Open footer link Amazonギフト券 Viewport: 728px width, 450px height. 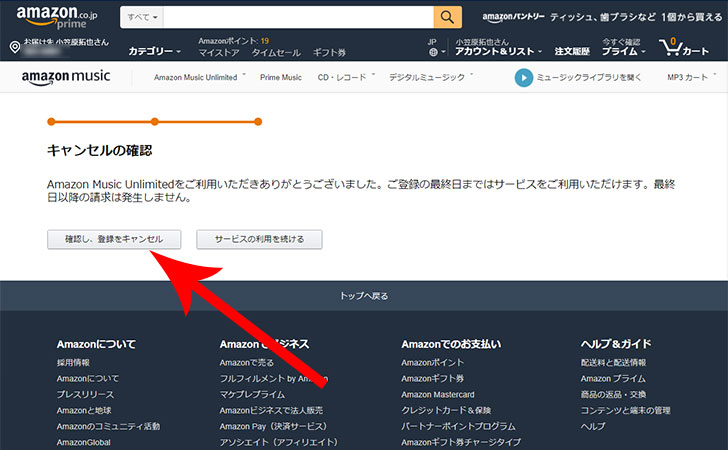tap(432, 378)
